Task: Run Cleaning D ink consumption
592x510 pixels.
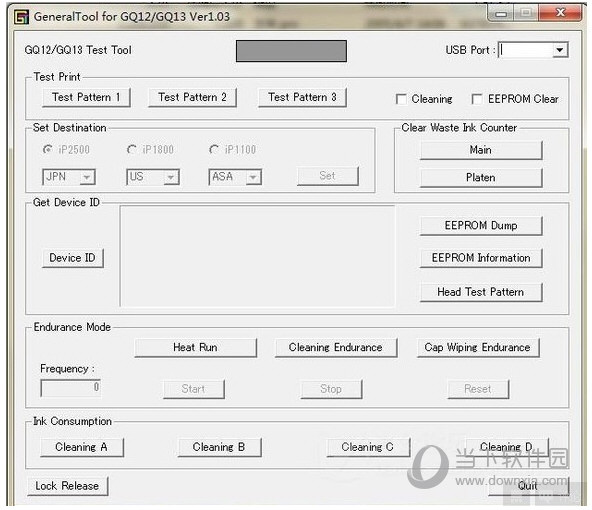Action: (x=507, y=447)
